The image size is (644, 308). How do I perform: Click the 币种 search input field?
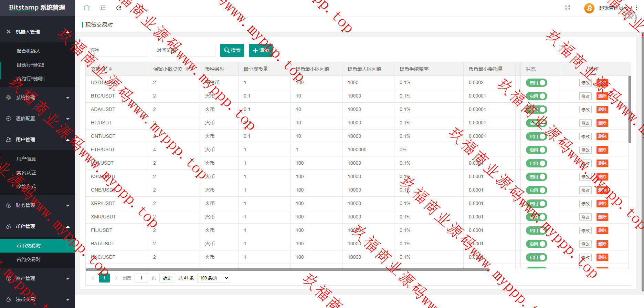point(117,50)
